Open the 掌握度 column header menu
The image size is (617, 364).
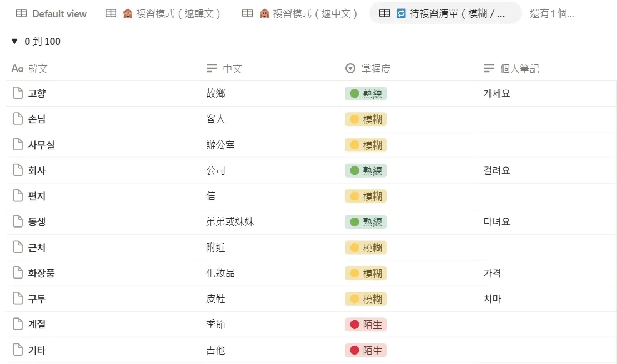click(408, 69)
